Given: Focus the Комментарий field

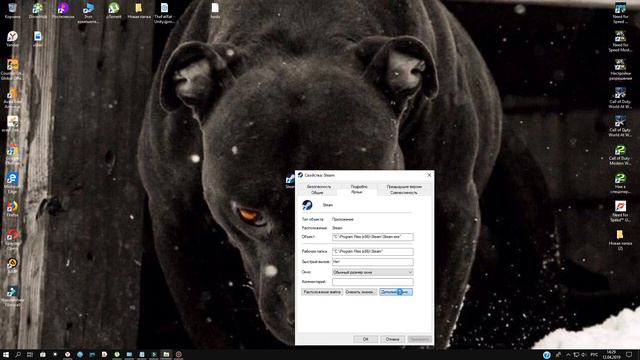Looking at the screenshot, I should coord(373,282).
